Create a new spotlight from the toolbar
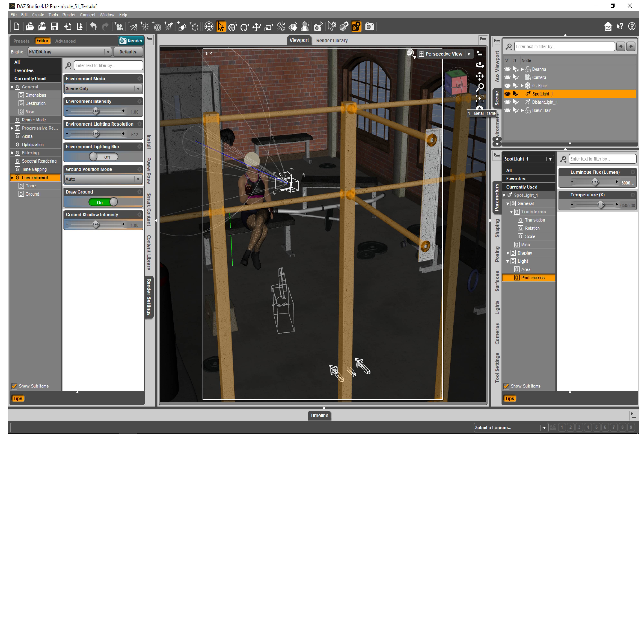 [x=169, y=27]
